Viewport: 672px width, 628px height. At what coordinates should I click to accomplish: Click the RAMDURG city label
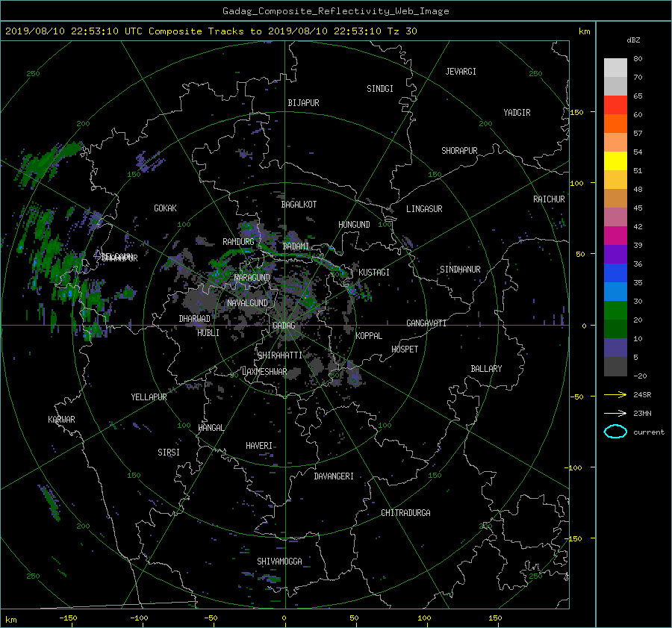[238, 242]
